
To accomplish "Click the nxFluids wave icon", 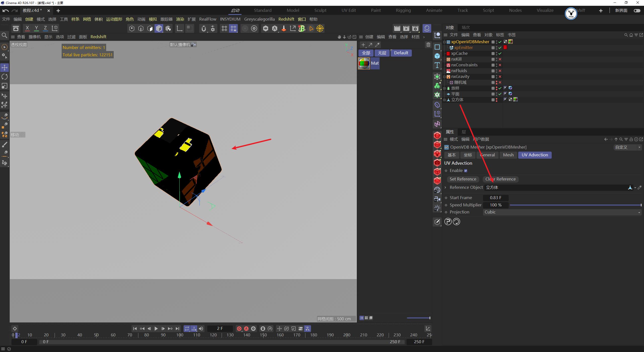I will tap(448, 71).
